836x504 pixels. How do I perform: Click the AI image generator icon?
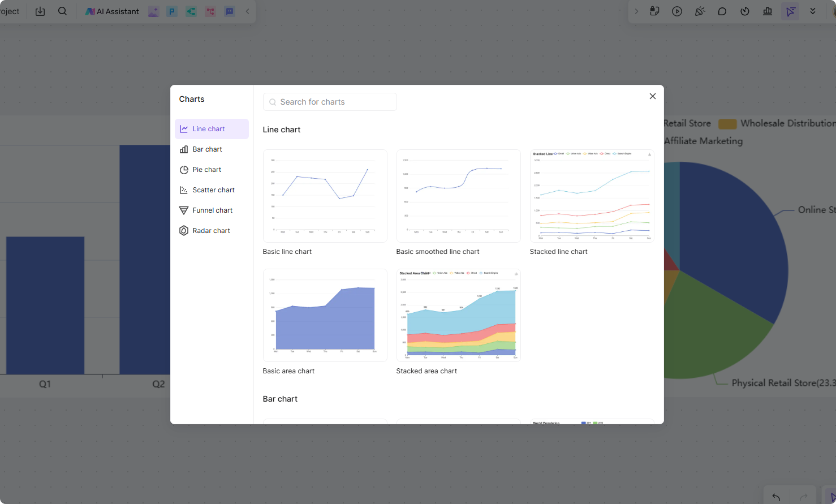[153, 11]
